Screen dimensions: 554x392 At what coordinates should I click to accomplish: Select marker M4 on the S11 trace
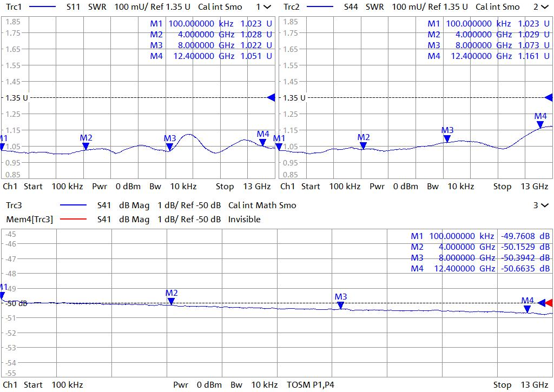(x=262, y=142)
